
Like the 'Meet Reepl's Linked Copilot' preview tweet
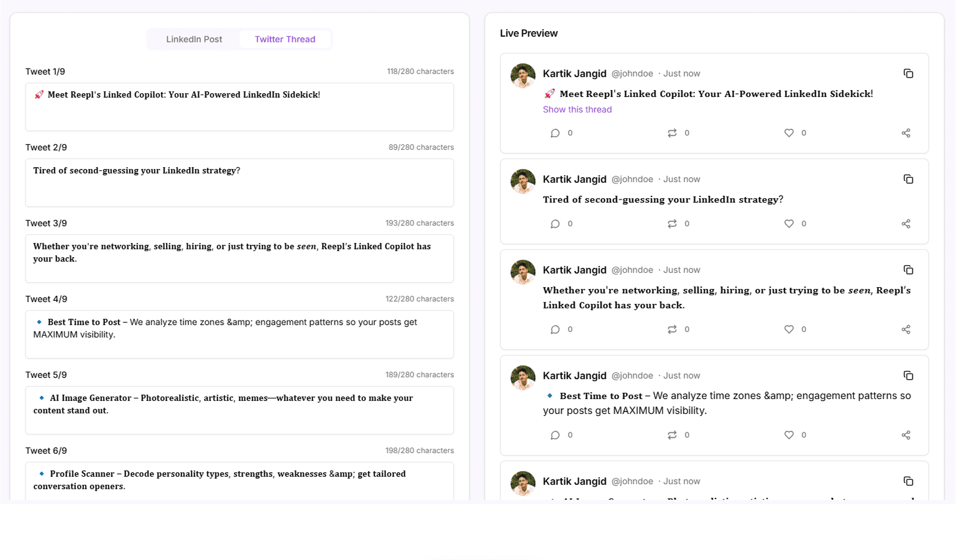789,133
